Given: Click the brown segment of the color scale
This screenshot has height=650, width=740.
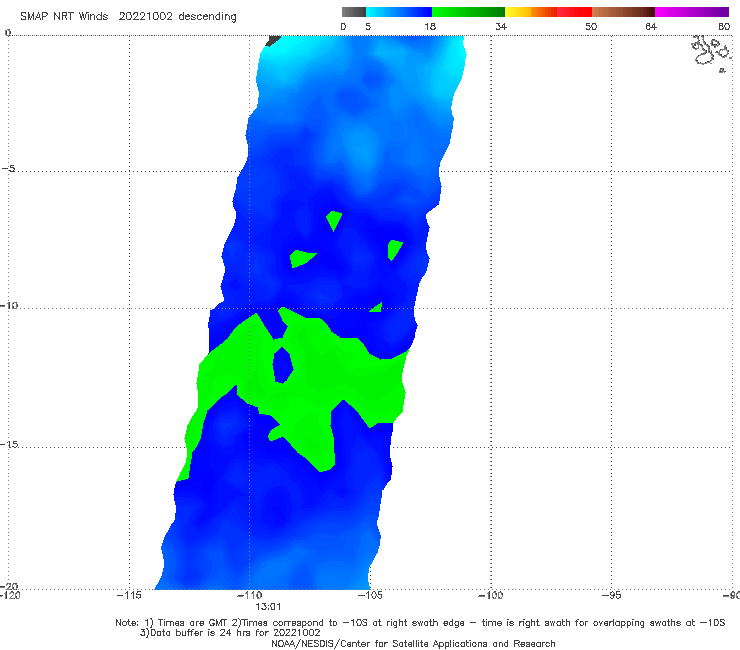Looking at the screenshot, I should pyautogui.click(x=623, y=12).
